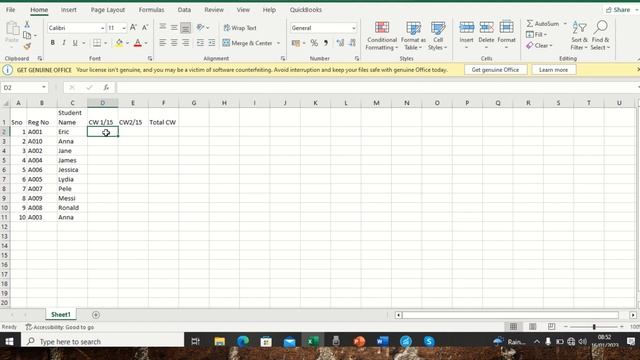
Task: Click the Share button
Action: [x=618, y=10]
